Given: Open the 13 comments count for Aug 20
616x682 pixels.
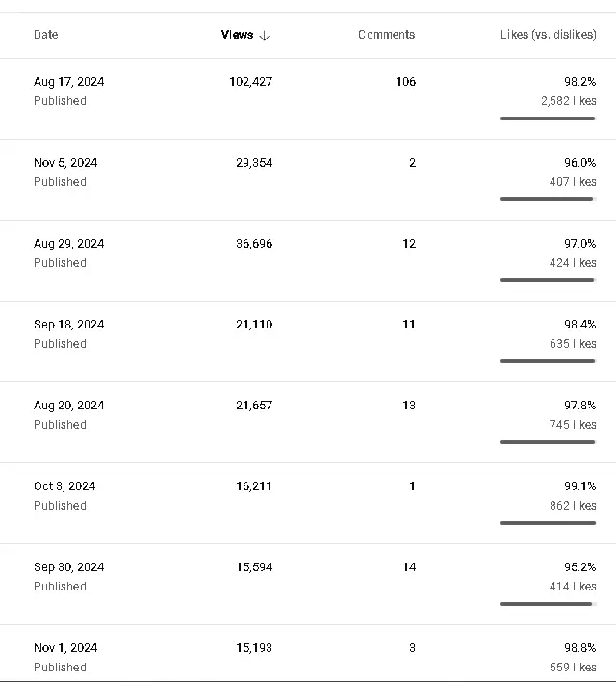Looking at the screenshot, I should pos(409,405).
